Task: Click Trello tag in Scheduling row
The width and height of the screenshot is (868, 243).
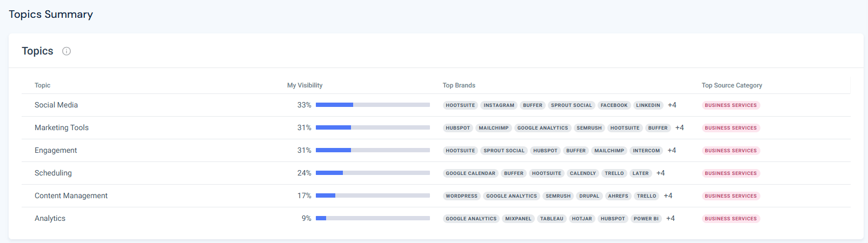Action: click(614, 173)
